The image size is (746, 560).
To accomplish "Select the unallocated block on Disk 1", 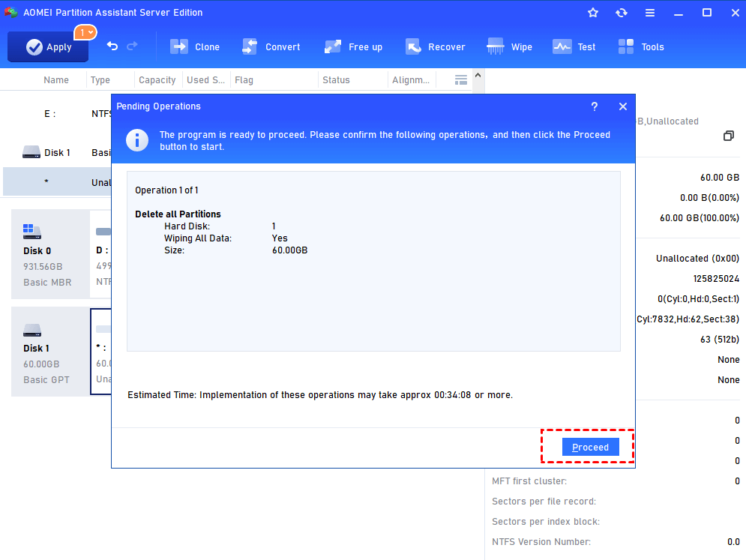I will pyautogui.click(x=101, y=352).
